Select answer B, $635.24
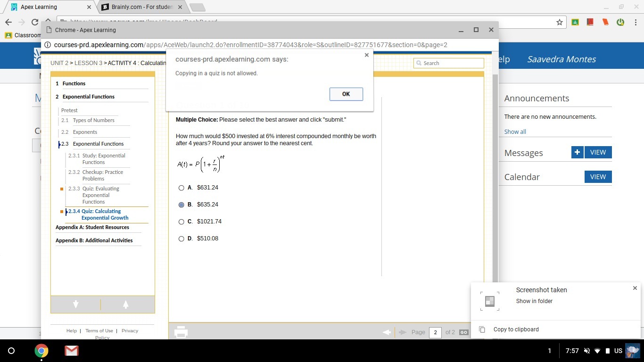This screenshot has height=362, width=644. (x=182, y=205)
